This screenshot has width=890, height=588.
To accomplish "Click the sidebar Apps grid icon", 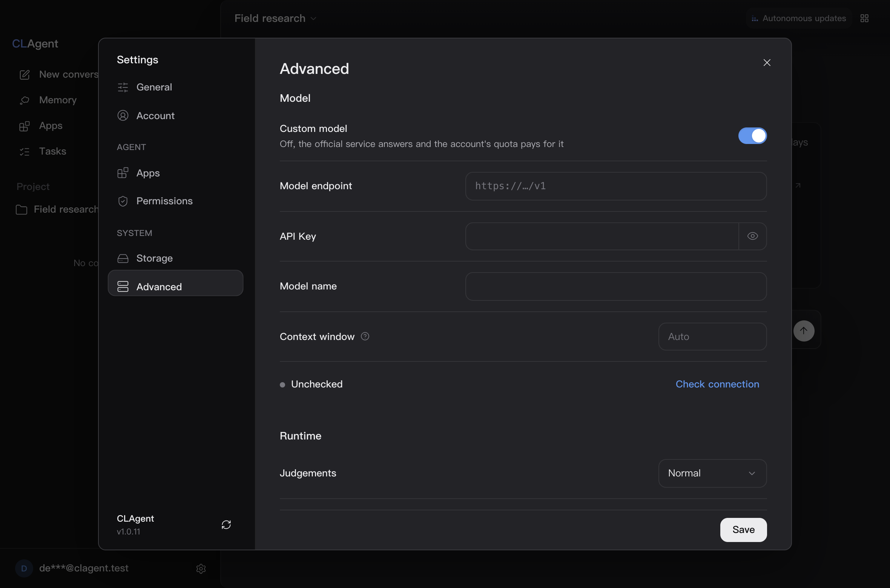I will pyautogui.click(x=25, y=126).
